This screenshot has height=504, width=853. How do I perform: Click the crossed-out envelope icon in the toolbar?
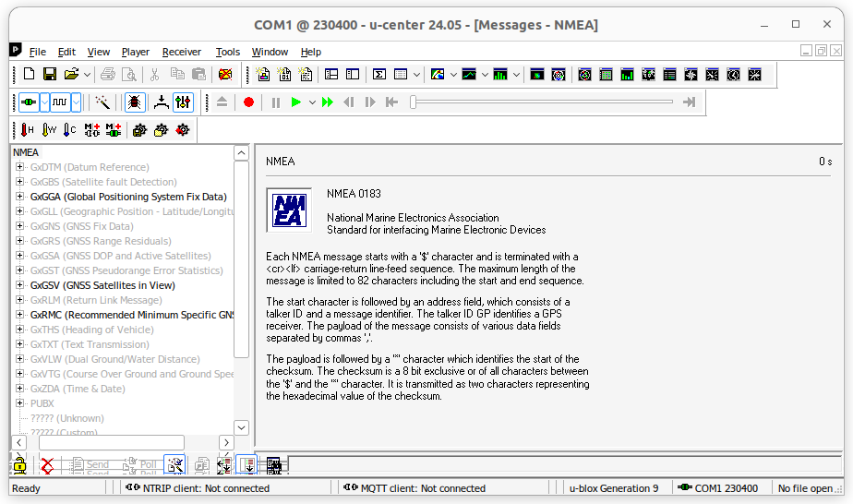click(225, 75)
